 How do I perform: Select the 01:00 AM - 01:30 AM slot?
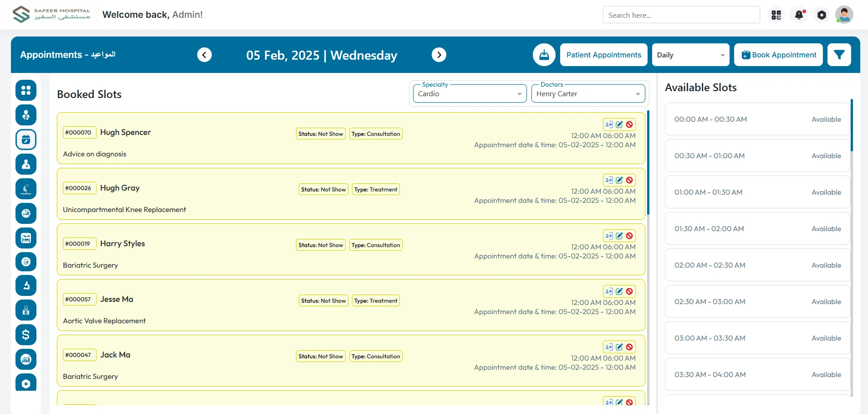pyautogui.click(x=757, y=192)
